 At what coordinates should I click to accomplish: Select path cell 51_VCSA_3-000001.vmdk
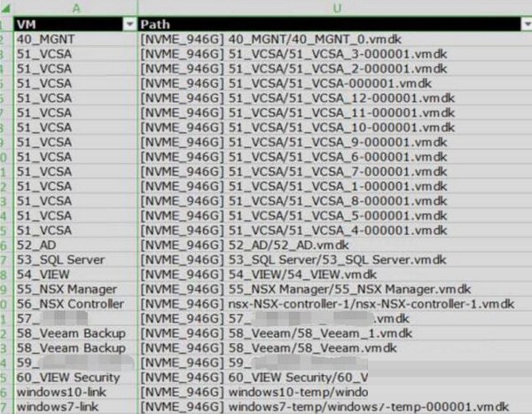[335, 54]
